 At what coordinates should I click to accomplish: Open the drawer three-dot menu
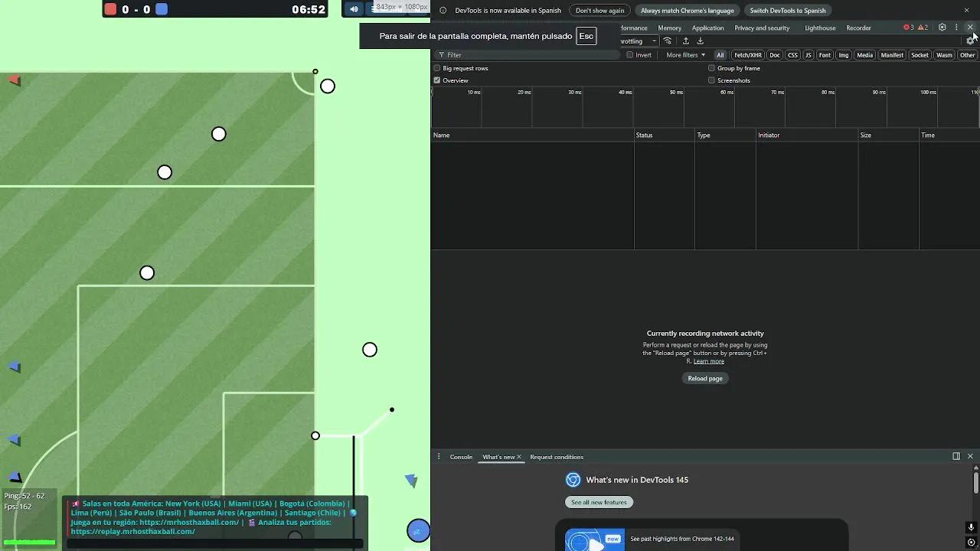coord(439,457)
